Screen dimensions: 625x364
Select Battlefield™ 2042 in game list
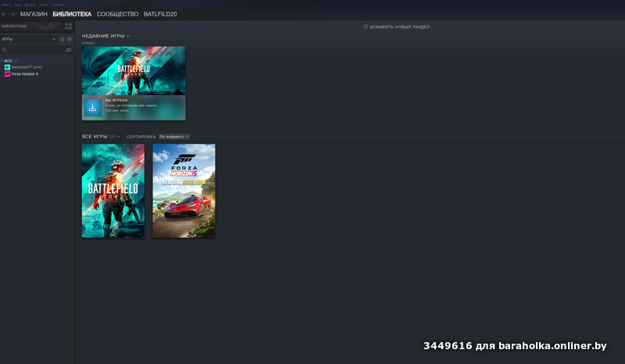(x=27, y=67)
